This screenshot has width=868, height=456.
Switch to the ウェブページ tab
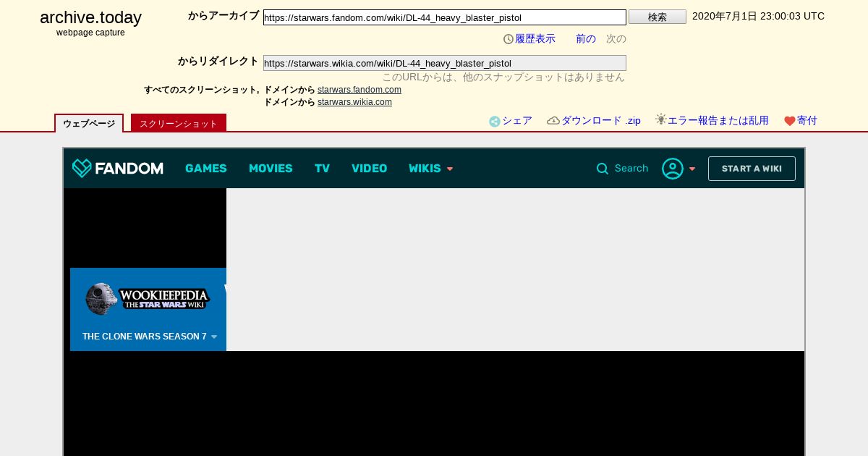89,123
